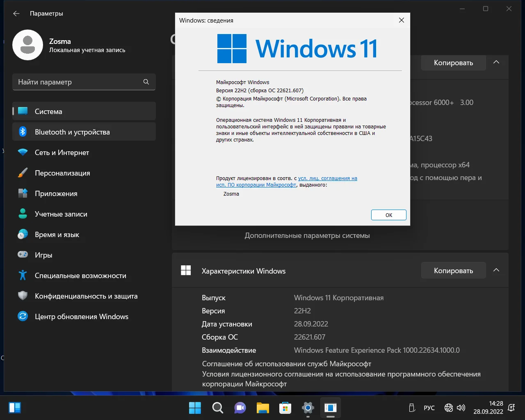Click the Windows logo beside Характеристики Windows

pos(186,270)
